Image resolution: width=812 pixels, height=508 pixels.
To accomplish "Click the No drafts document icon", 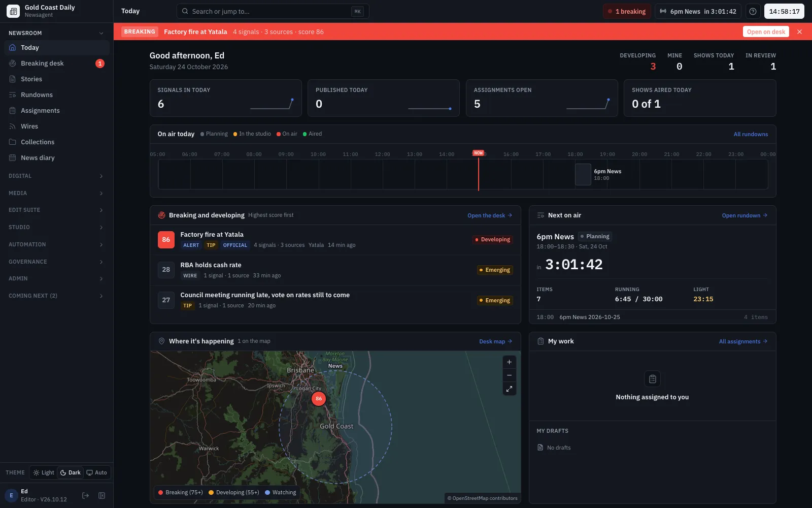I will (540, 448).
